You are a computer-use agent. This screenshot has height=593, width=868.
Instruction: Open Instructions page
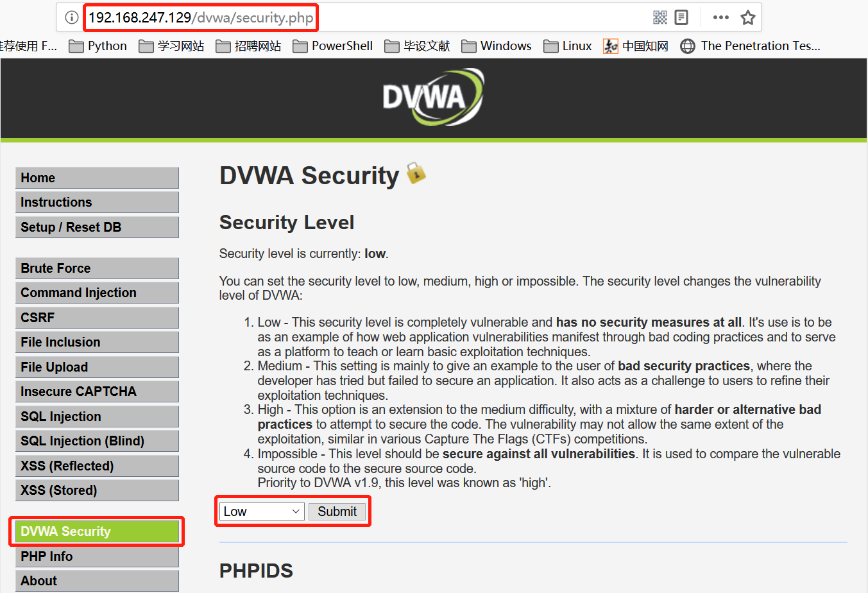(97, 202)
